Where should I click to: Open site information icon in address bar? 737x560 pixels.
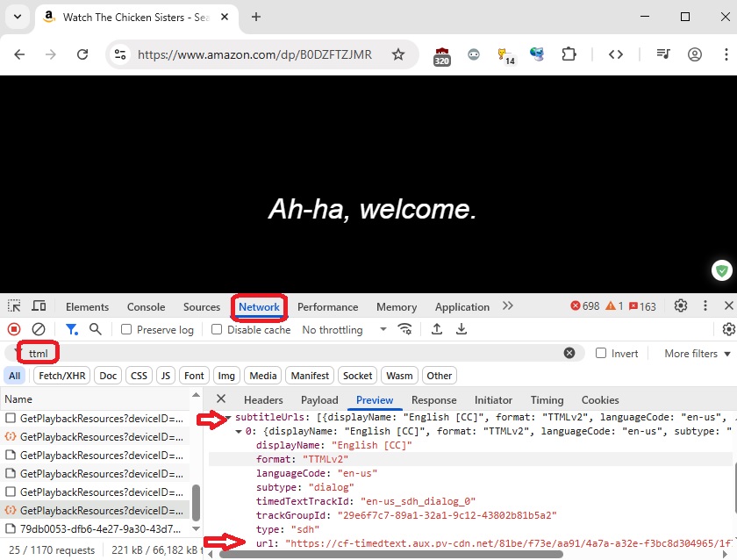pyautogui.click(x=120, y=54)
